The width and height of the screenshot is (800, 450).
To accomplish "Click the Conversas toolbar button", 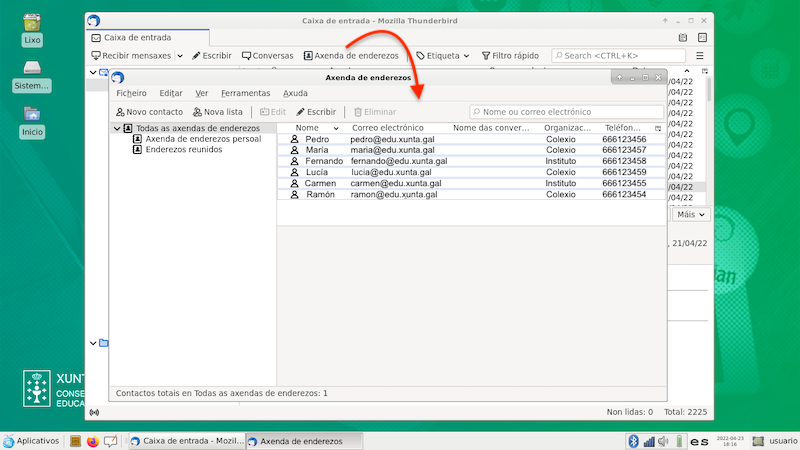I will click(x=267, y=56).
